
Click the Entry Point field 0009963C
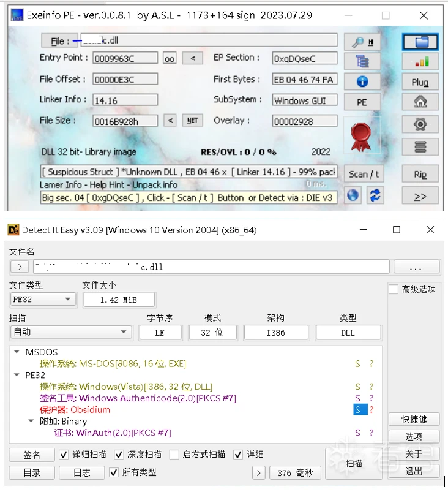[x=125, y=59]
